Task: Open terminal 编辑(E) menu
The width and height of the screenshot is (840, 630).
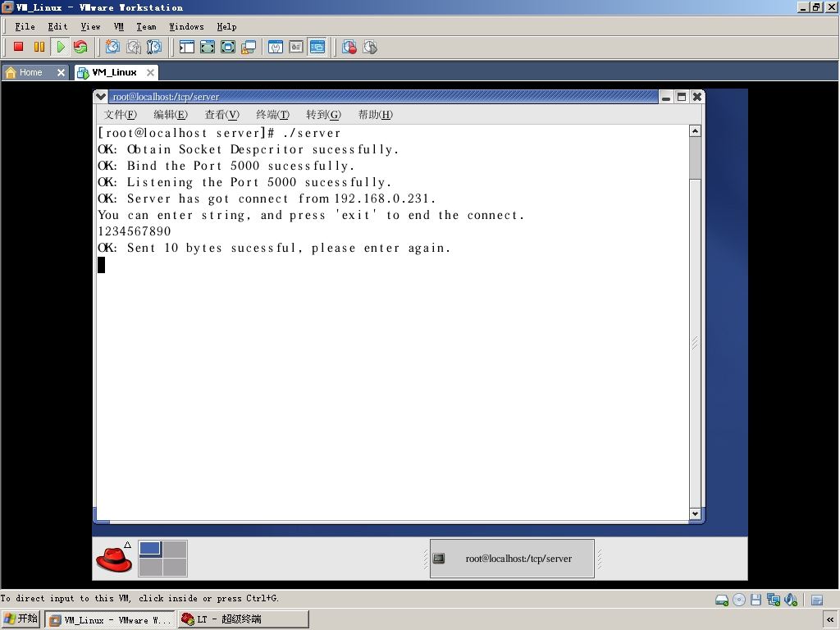Action: point(171,115)
